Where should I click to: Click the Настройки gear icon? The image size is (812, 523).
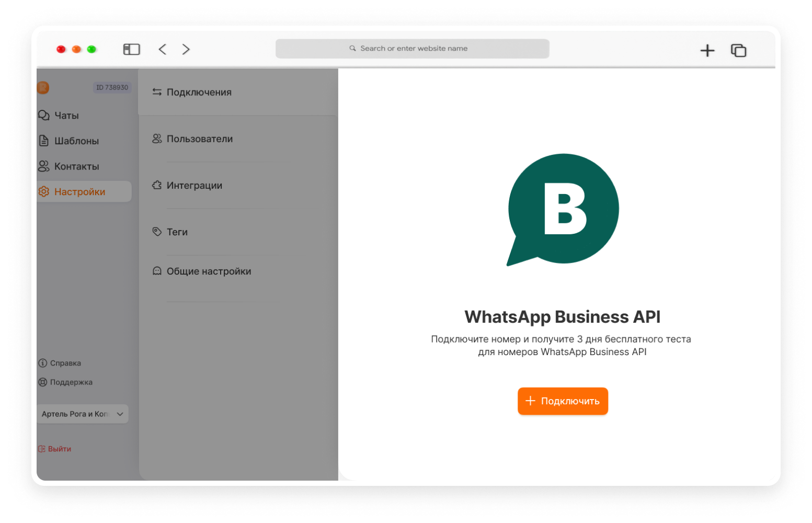click(x=44, y=191)
